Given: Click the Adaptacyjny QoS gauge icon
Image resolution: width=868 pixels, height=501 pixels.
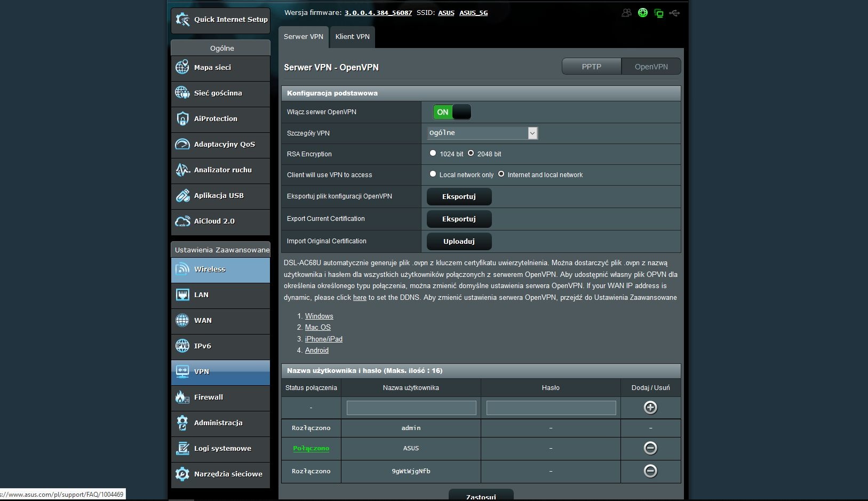Looking at the screenshot, I should 182,144.
